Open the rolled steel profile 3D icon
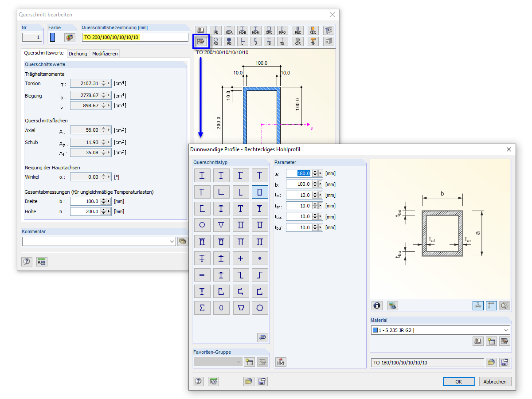532x399 pixels. coord(328,30)
